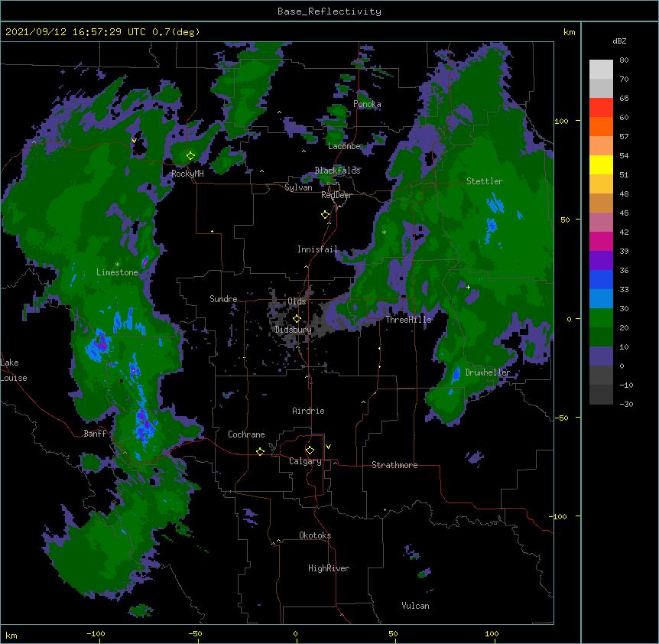Click the -30 value on the dBZ scale
The width and height of the screenshot is (659, 644).
[626, 405]
